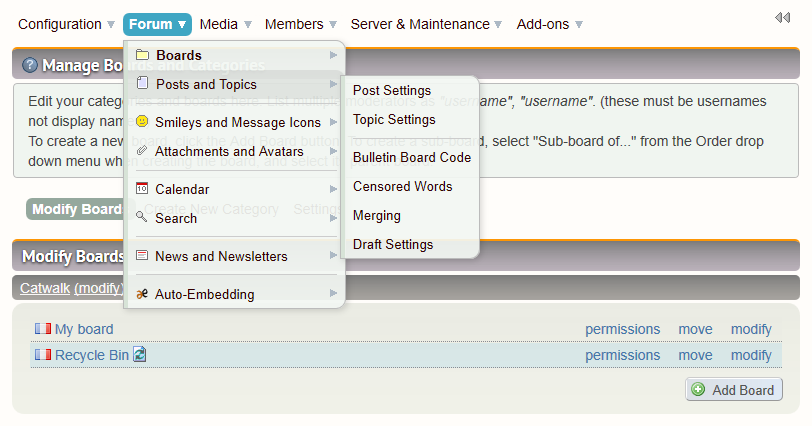
Task: Select Bulletin Board Code submenu item
Action: [x=411, y=157]
